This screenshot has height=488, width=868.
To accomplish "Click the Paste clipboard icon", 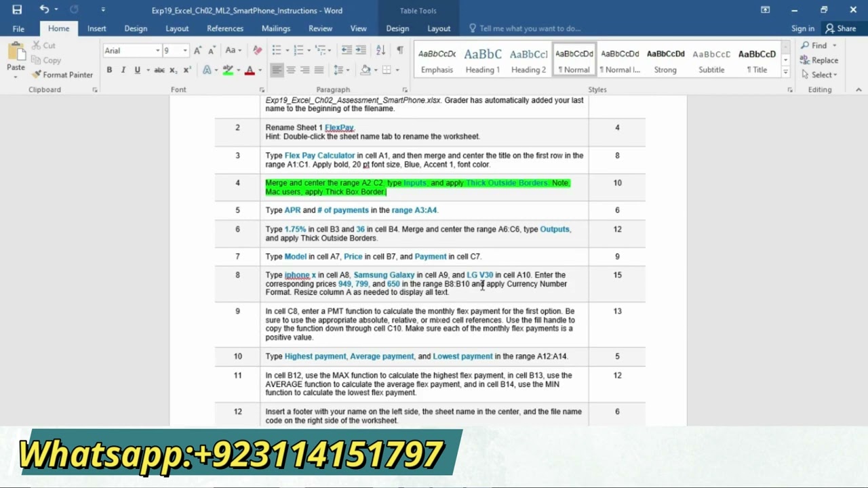I will pyautogui.click(x=16, y=52).
